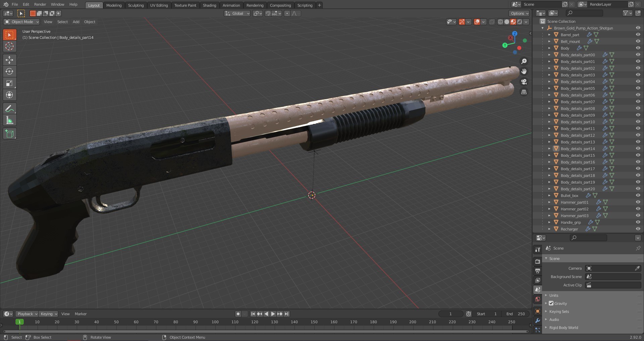Switch to Modeling workspace tab
This screenshot has height=341, width=644.
[x=114, y=5]
